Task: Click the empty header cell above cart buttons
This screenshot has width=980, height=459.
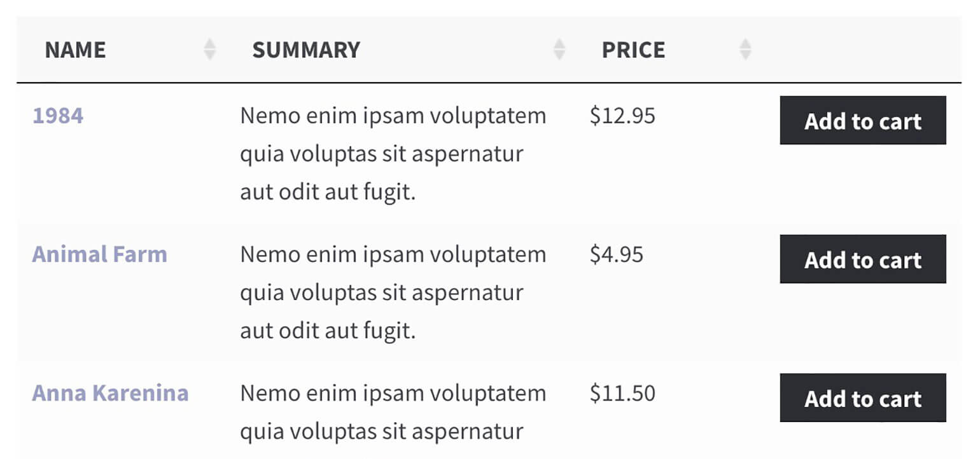Action: pos(862,50)
